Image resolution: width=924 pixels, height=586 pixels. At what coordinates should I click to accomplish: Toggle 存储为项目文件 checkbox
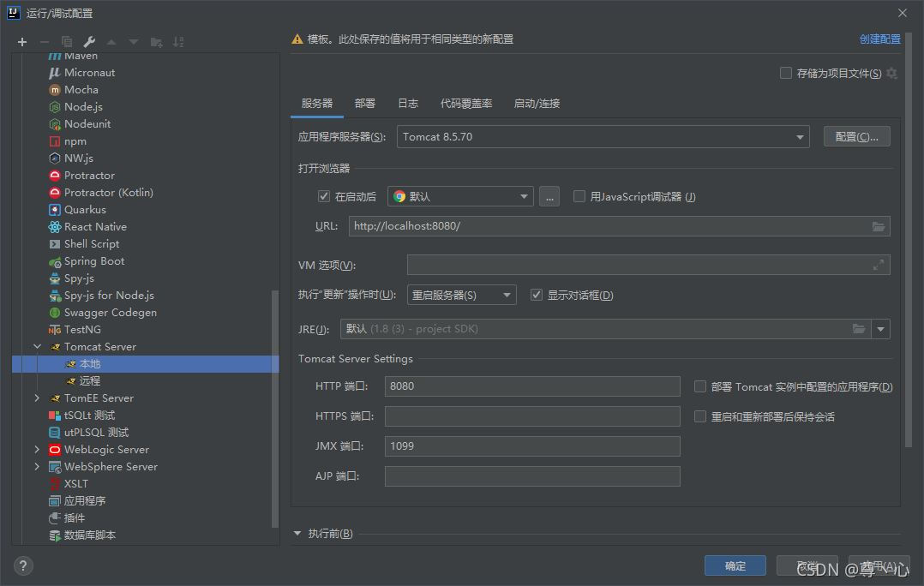(785, 73)
